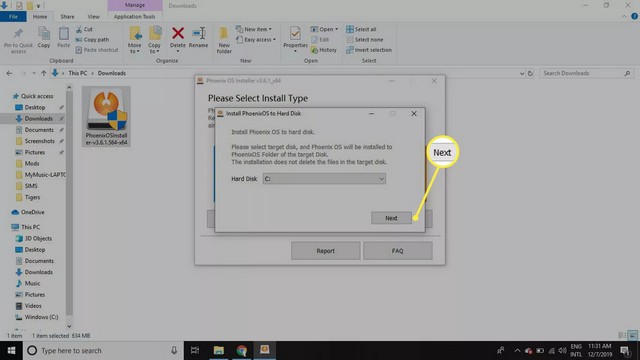Open the notification center icon
Screen dimensions: 640x360
[x=624, y=351]
